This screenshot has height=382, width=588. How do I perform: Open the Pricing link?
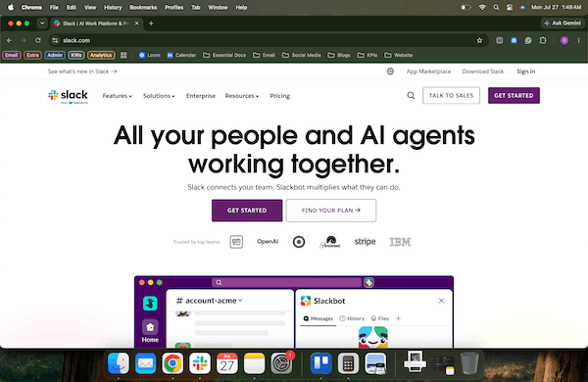(279, 96)
